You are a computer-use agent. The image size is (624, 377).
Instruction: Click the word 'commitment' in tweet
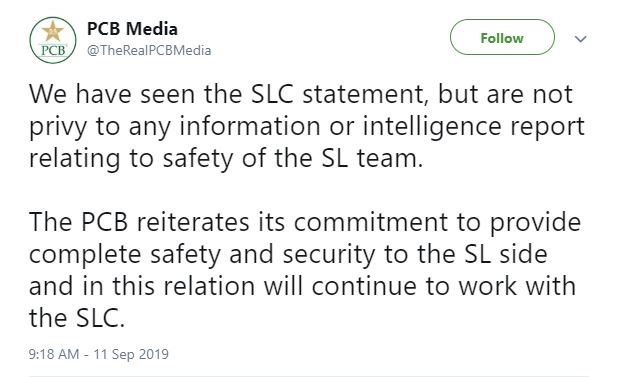tap(371, 223)
